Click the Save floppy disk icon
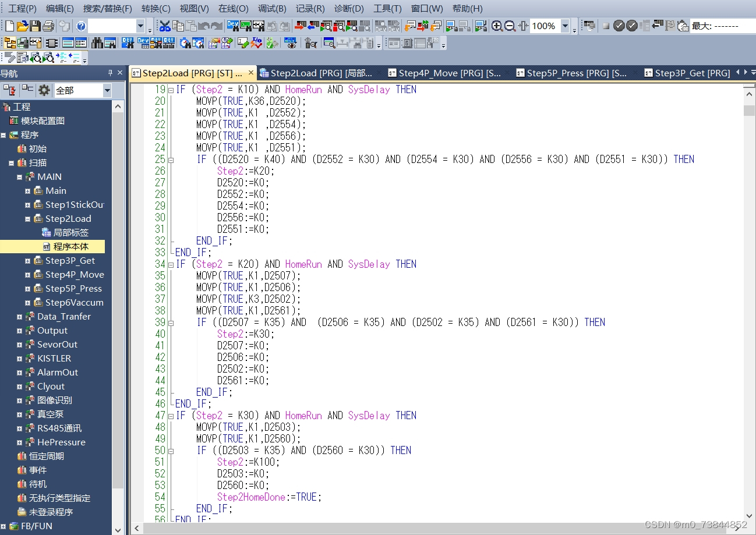The width and height of the screenshot is (756, 535). pyautogui.click(x=36, y=26)
